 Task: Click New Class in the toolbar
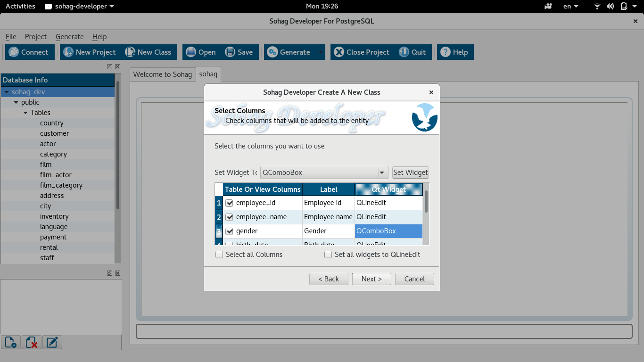click(x=149, y=52)
